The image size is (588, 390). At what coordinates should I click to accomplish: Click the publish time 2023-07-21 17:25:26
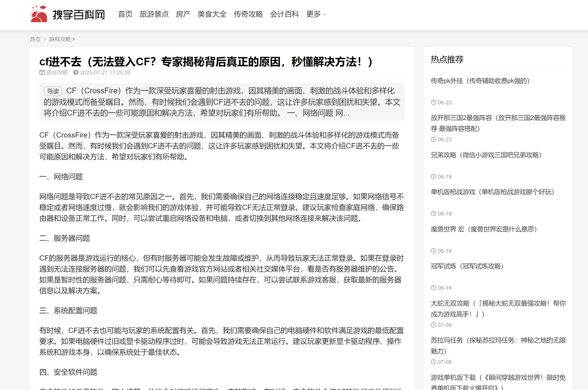[105, 73]
